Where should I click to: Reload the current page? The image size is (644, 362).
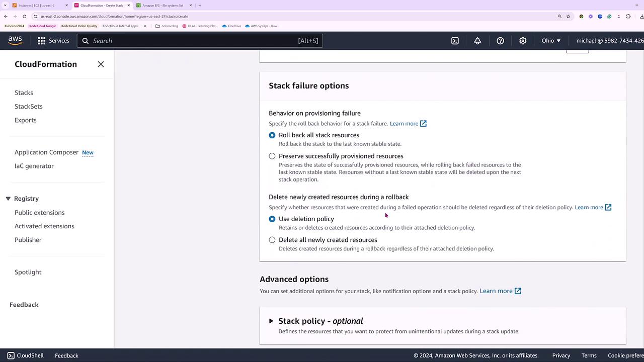click(24, 16)
